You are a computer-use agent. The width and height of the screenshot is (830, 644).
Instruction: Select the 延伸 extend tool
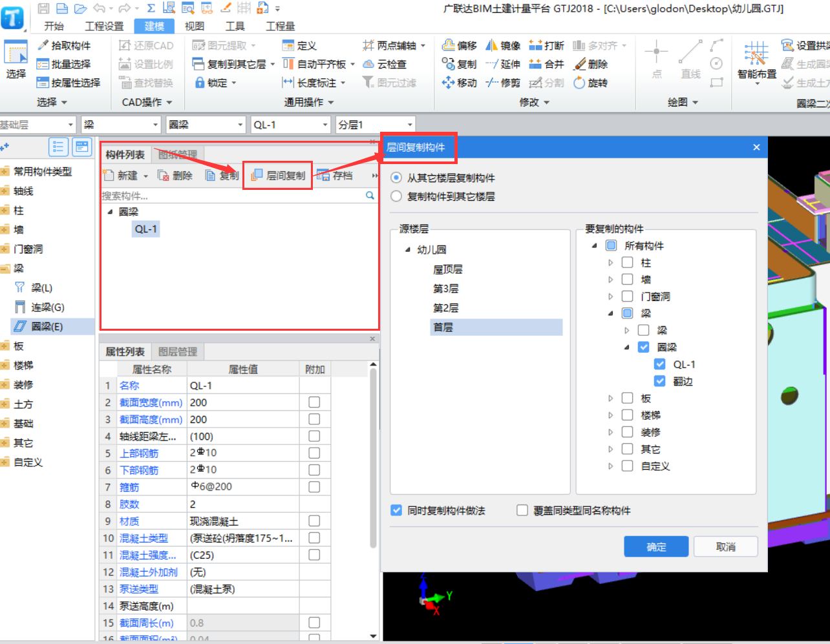pos(503,64)
